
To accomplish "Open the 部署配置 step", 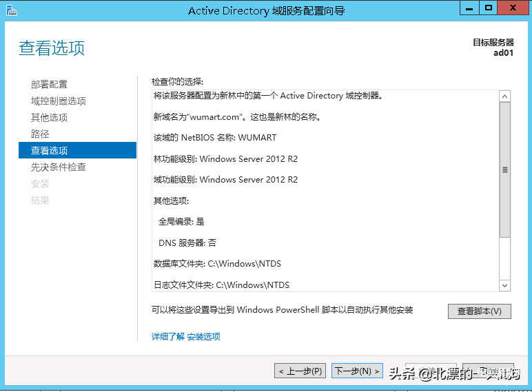I will point(49,85).
